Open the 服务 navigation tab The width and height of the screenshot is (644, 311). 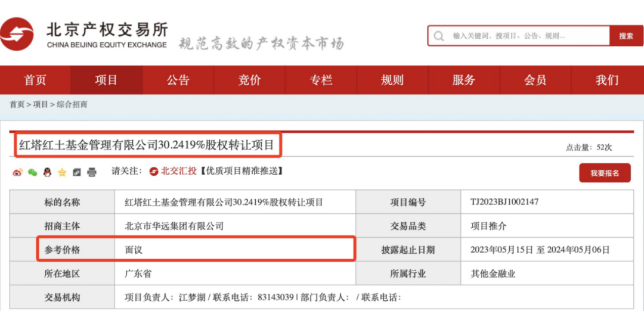tap(464, 80)
